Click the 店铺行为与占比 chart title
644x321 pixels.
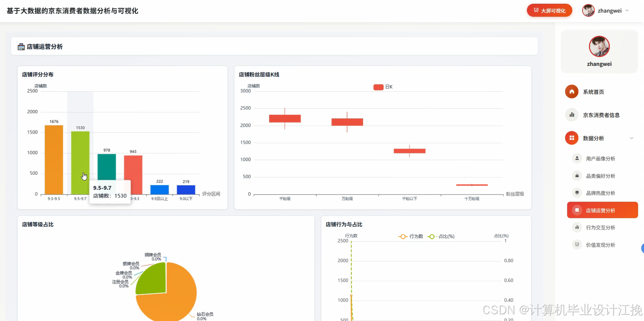[x=344, y=225]
